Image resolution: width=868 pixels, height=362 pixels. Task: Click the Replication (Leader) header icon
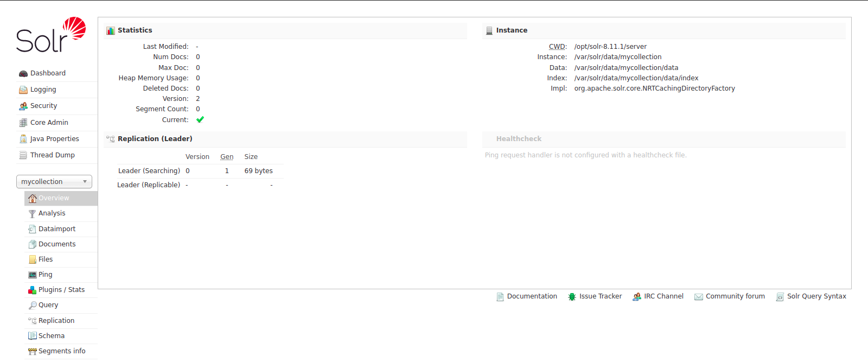[111, 139]
